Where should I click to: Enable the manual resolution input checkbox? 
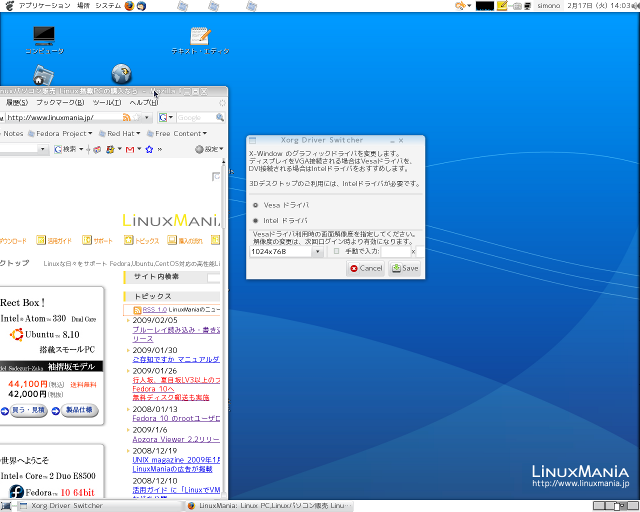tap(336, 251)
